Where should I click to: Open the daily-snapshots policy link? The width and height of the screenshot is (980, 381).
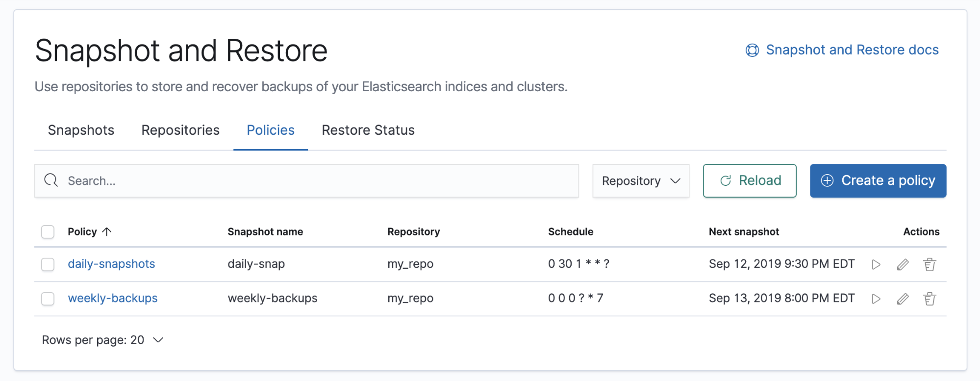click(111, 264)
